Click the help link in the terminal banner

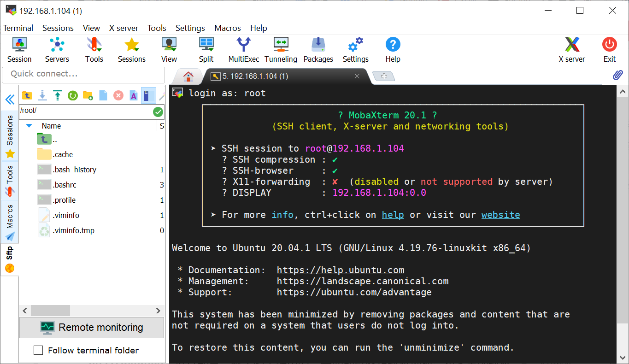pos(393,215)
